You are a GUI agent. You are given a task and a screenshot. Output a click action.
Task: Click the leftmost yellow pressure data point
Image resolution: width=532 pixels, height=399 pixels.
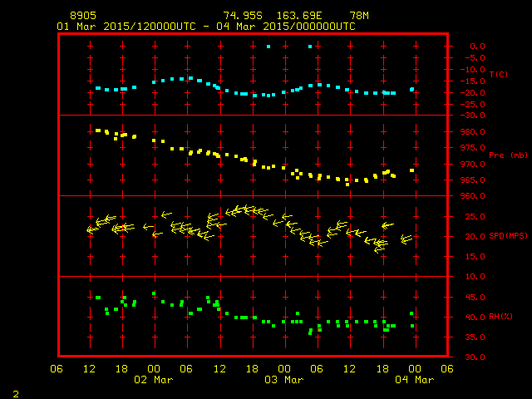[98, 131]
